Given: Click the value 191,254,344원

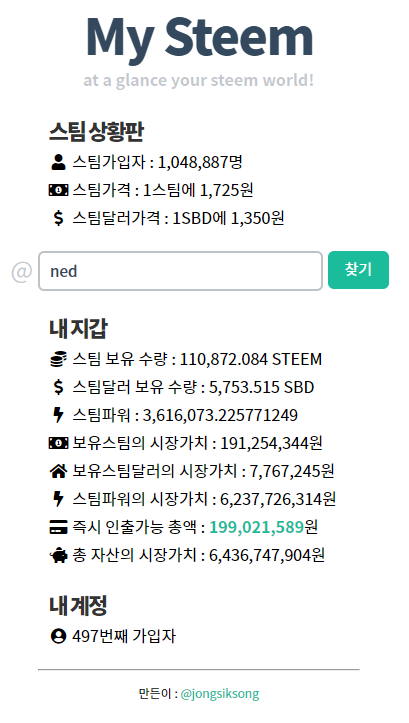Looking at the screenshot, I should pyautogui.click(x=271, y=443).
